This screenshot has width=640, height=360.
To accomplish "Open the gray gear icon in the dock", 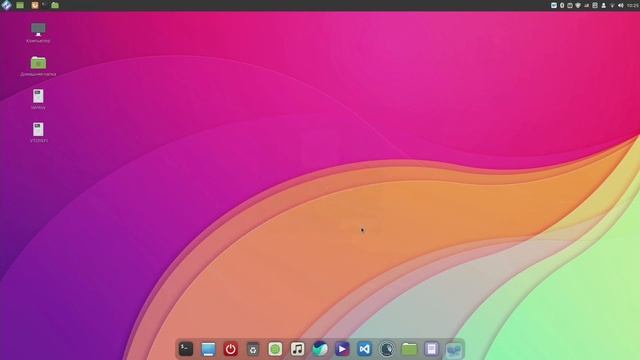I will [x=253, y=349].
